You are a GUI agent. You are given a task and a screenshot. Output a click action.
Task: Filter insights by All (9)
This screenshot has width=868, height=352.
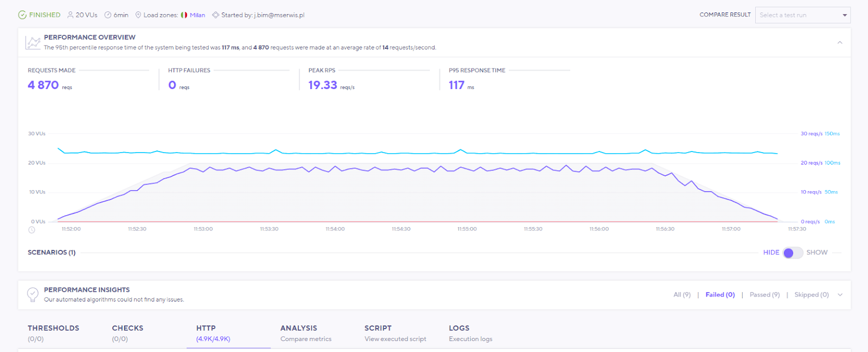coord(682,295)
